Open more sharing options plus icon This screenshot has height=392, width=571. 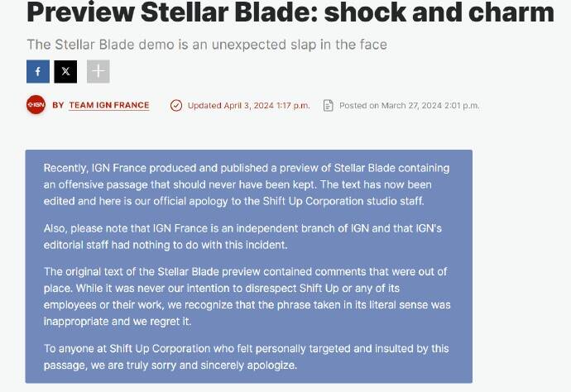pyautogui.click(x=98, y=72)
